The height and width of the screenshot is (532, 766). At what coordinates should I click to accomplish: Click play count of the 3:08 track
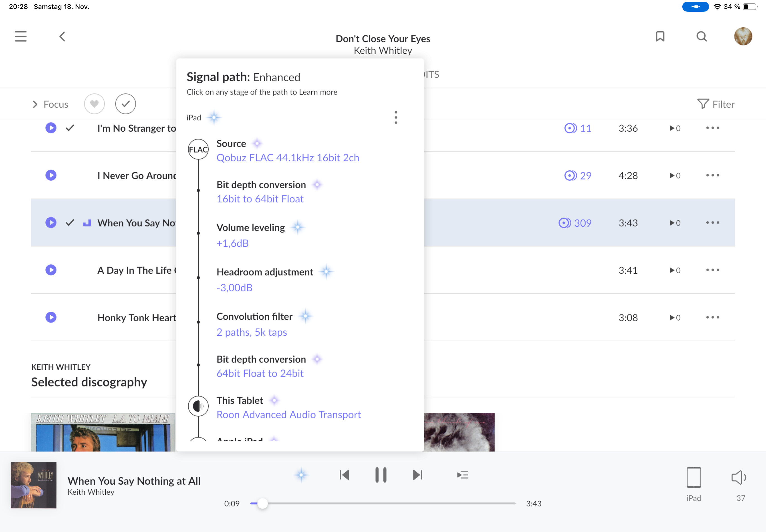pos(675,318)
